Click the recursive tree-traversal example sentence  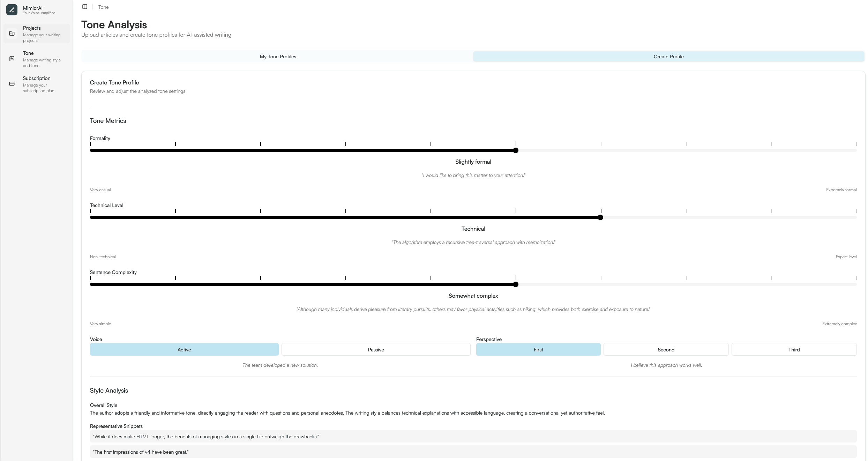473,243
